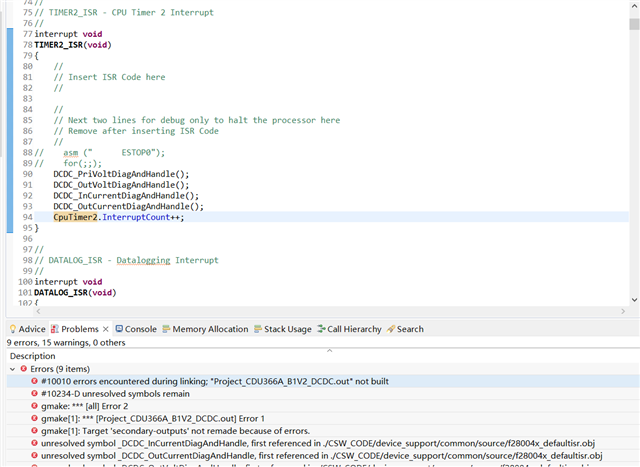Open the Memory Allocation tab
Image resolution: width=640 pixels, height=467 pixels.
click(x=205, y=329)
